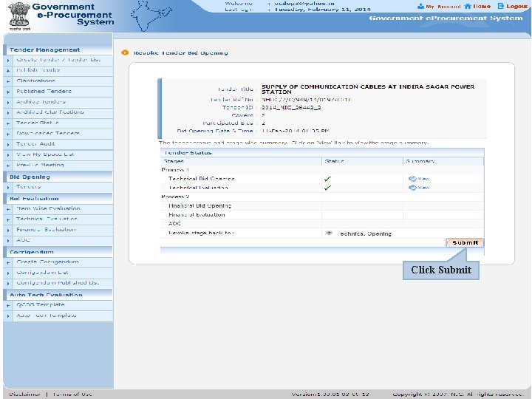Open Downloaded Tenders in the sidebar
This screenshot has height=399, width=532.
[48, 133]
